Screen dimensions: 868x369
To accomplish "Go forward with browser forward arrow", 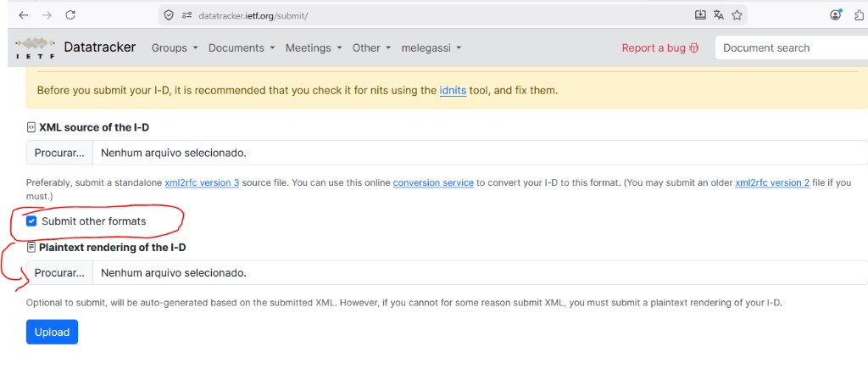I will click(x=47, y=15).
